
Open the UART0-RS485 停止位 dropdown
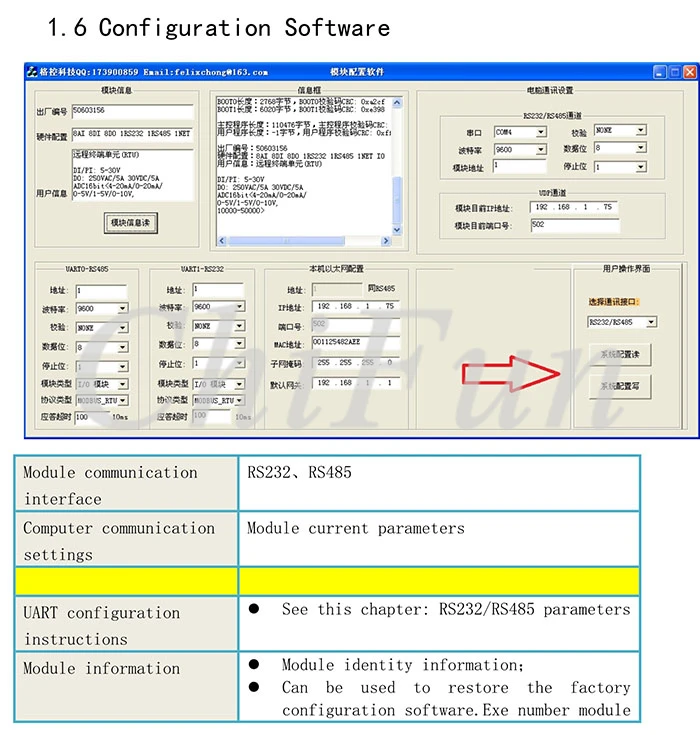[122, 367]
